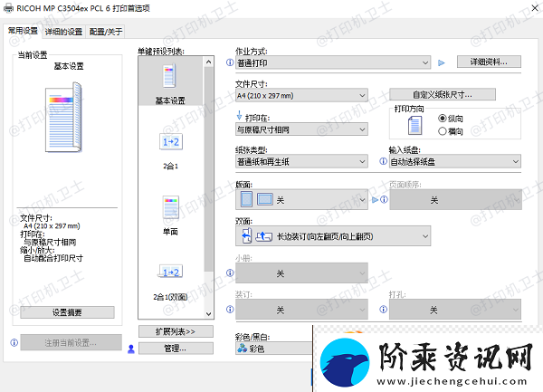Open the 版面 dropdown
Screen dimensions: 543x392
[301, 199]
